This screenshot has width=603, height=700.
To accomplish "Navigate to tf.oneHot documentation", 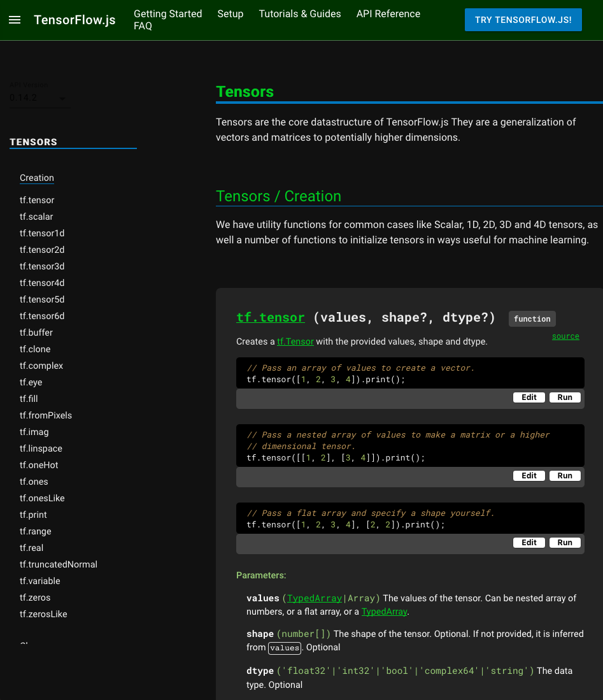I will pyautogui.click(x=40, y=465).
